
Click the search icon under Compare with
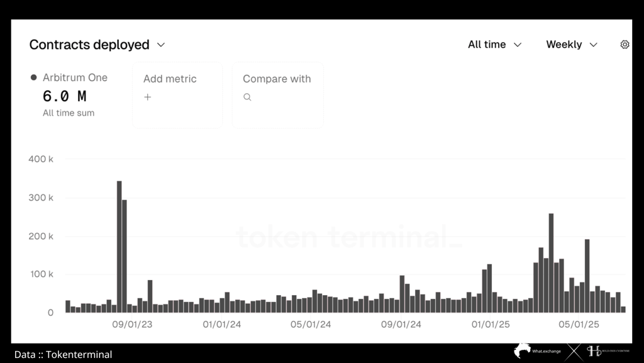coord(247,98)
